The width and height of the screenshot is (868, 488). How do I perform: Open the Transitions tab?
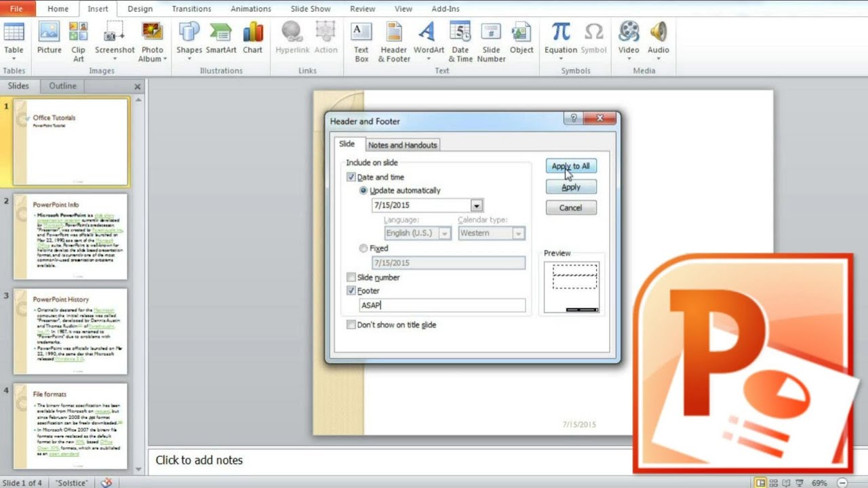pyautogui.click(x=191, y=9)
